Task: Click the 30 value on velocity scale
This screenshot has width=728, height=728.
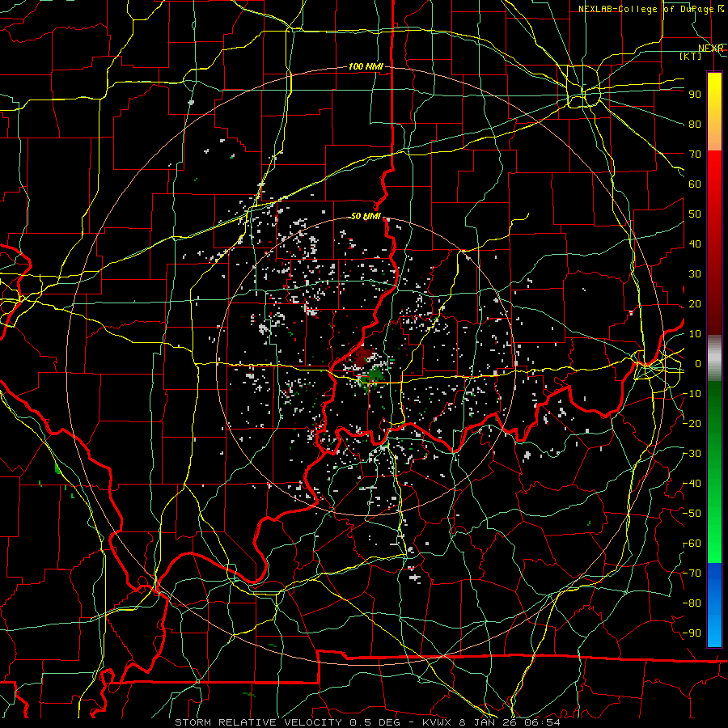Action: click(695, 274)
